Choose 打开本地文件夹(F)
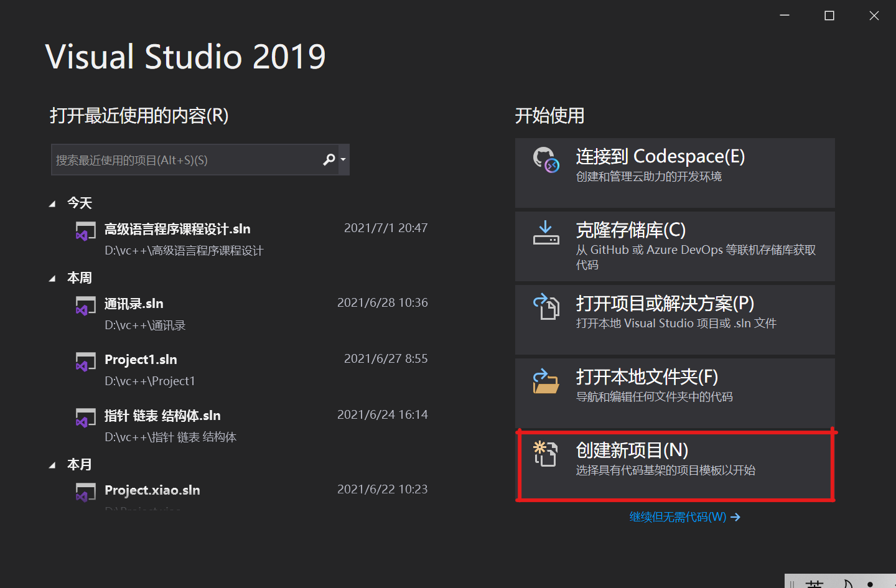Image resolution: width=896 pixels, height=588 pixels. click(674, 393)
